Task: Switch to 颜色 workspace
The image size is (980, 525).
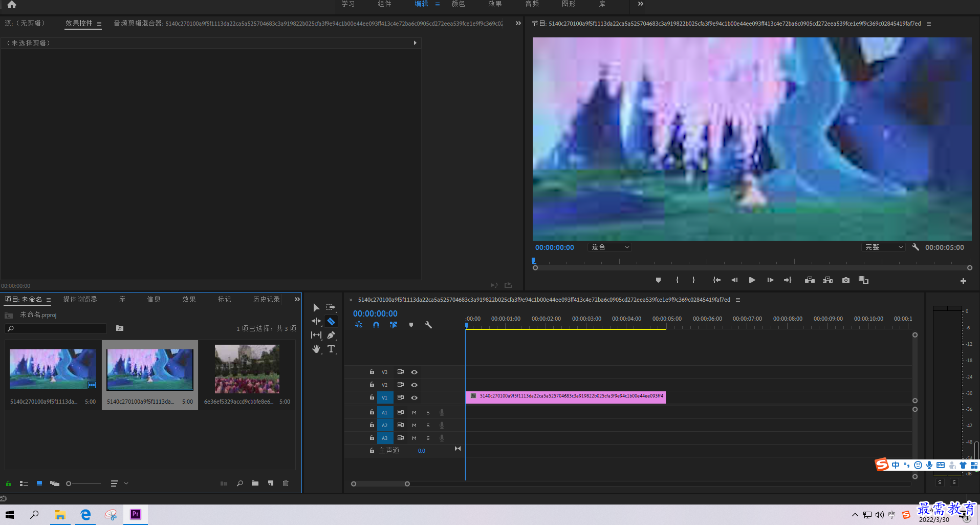Action: click(458, 4)
